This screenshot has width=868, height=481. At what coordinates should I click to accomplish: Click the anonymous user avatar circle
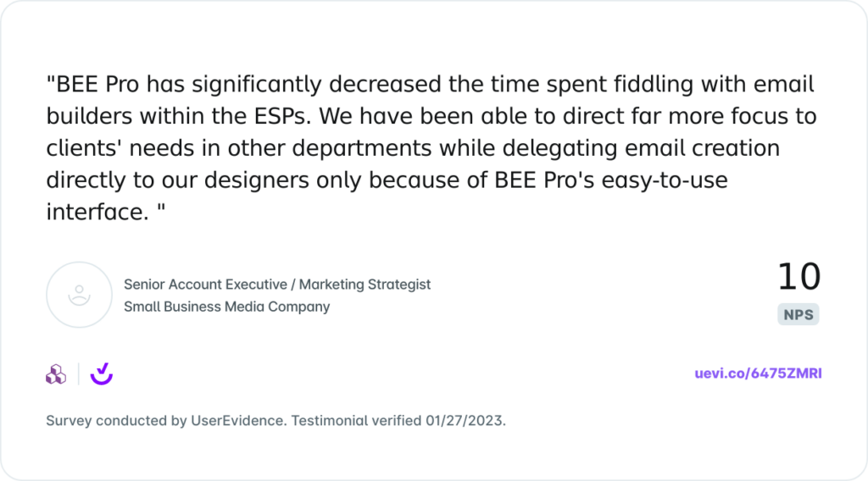(x=79, y=295)
